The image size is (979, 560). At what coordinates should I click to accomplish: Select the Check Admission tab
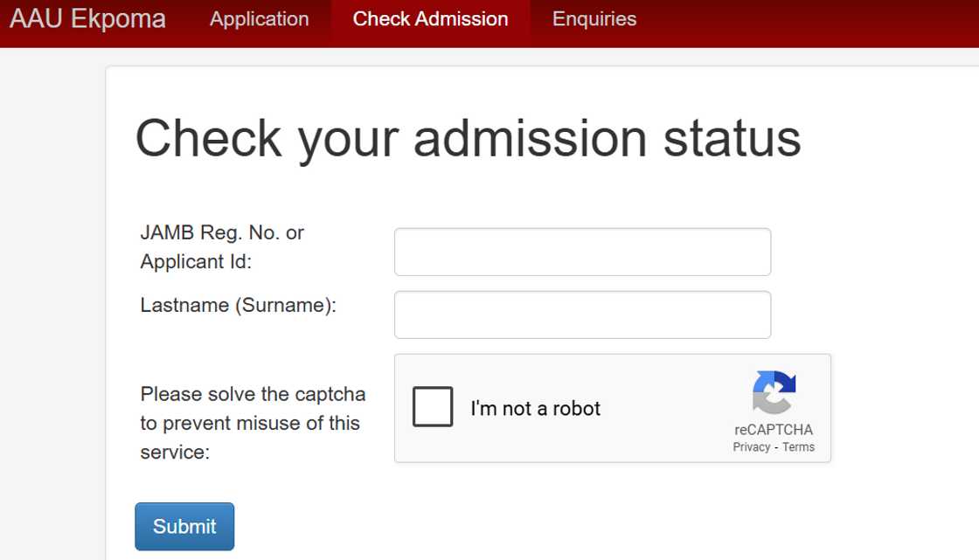tap(430, 19)
